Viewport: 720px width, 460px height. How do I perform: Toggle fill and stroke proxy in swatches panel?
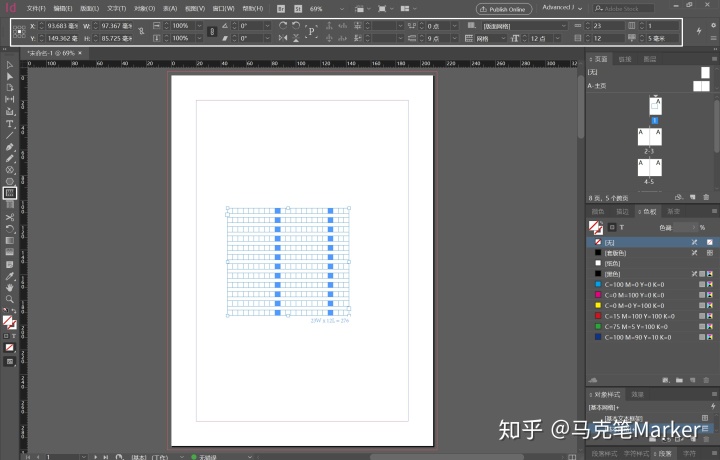pos(596,227)
